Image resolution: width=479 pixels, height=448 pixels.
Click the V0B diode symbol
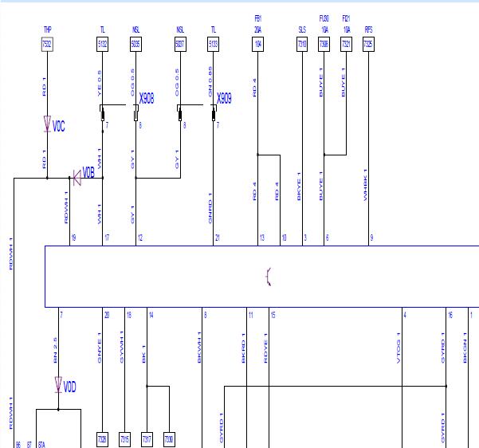click(x=77, y=178)
